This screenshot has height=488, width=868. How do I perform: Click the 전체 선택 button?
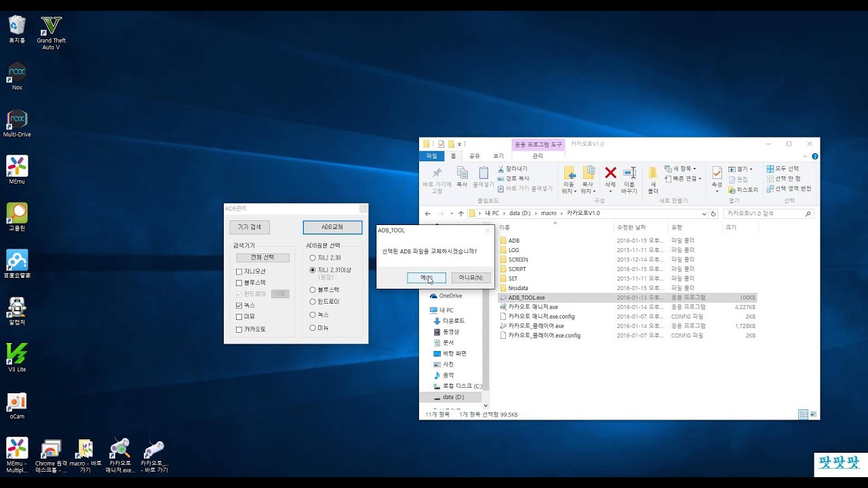262,258
